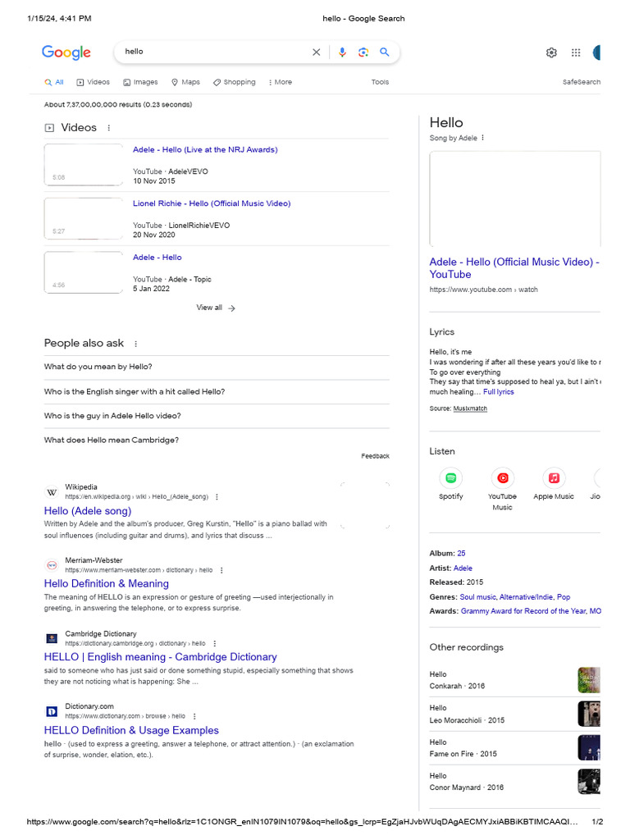630x840 pixels.
Task: Open the More search filters dropdown
Action: [279, 82]
